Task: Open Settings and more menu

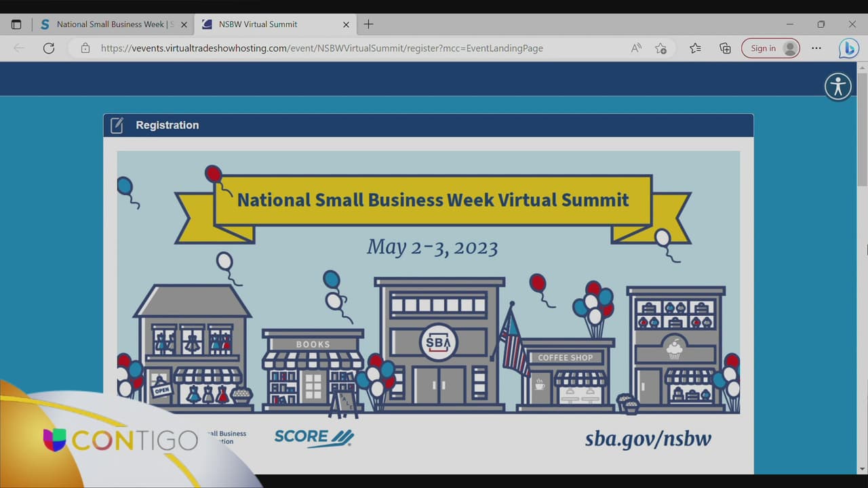Action: [x=816, y=48]
